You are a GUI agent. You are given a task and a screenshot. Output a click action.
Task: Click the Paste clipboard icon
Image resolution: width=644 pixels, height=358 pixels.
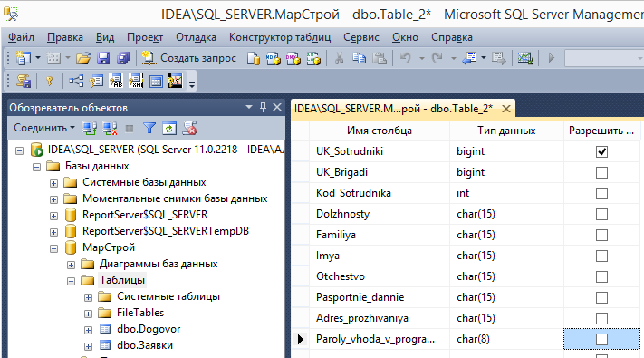tap(380, 58)
